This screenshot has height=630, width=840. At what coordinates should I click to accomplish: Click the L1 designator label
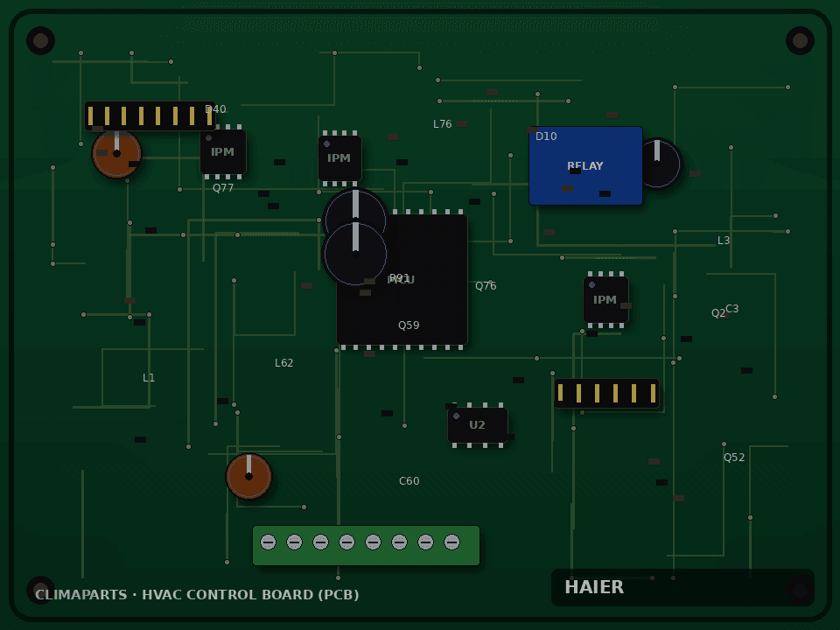149,378
